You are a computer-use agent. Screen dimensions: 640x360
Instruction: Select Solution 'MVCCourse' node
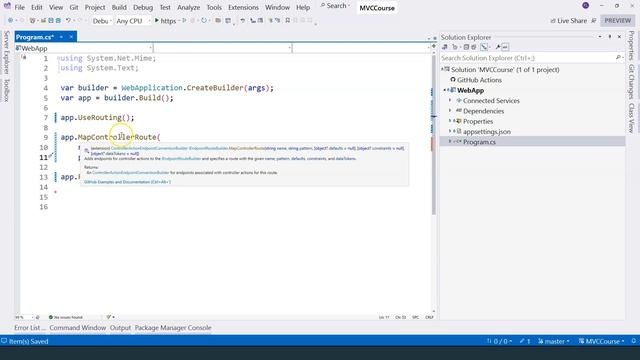[505, 70]
